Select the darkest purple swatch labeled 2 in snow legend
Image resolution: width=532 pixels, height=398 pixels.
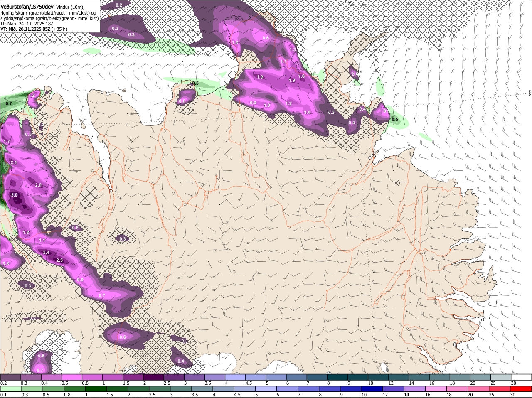pyautogui.click(x=153, y=377)
